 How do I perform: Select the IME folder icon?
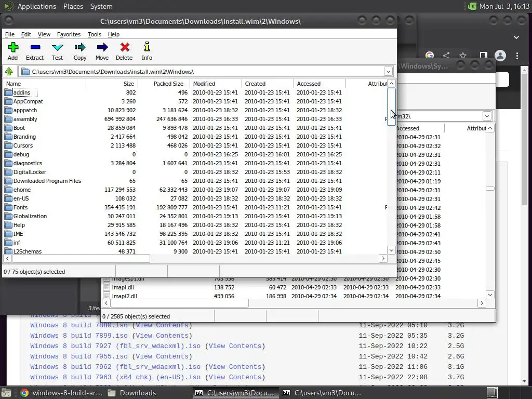pos(8,234)
